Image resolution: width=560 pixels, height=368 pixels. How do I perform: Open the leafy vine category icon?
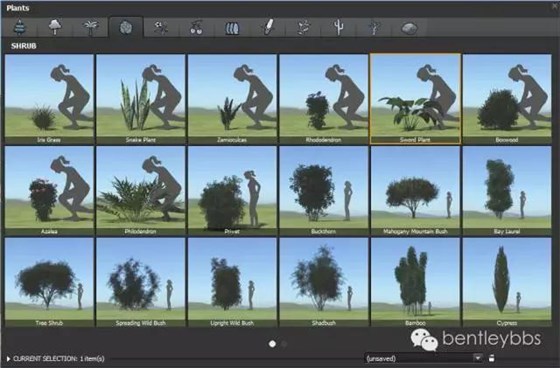303,27
